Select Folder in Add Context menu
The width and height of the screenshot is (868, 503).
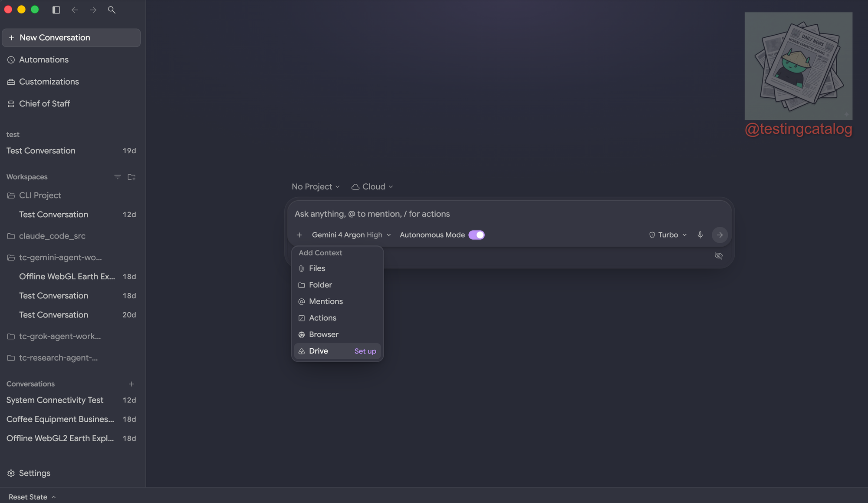(x=337, y=285)
